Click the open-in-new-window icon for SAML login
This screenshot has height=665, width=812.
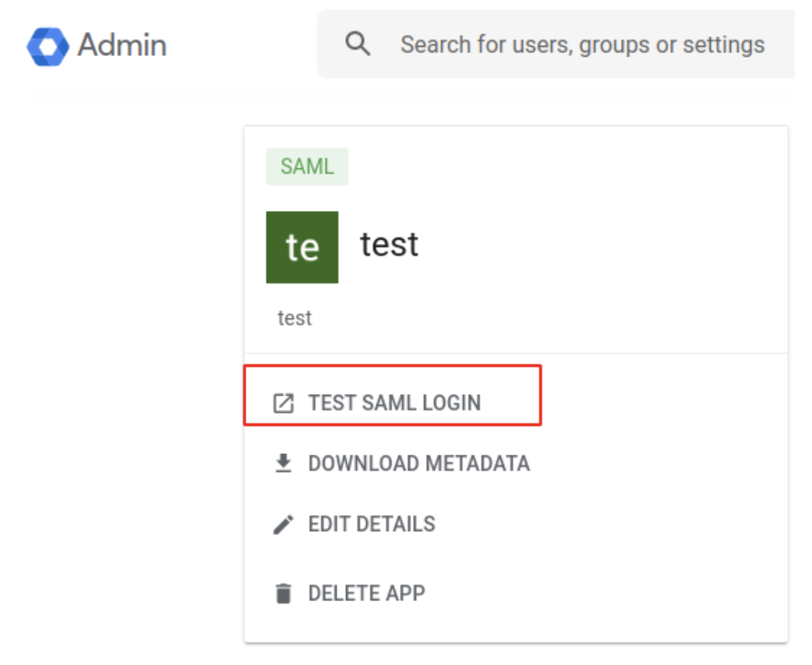tap(284, 403)
